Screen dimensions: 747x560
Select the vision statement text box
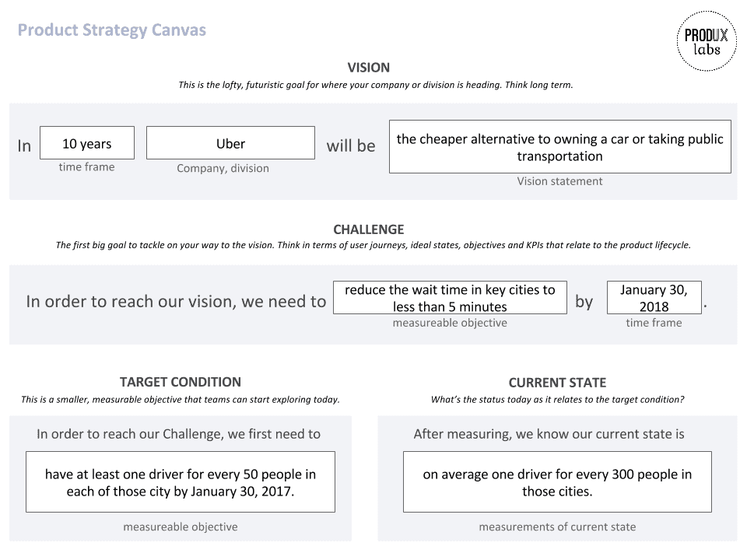559,147
